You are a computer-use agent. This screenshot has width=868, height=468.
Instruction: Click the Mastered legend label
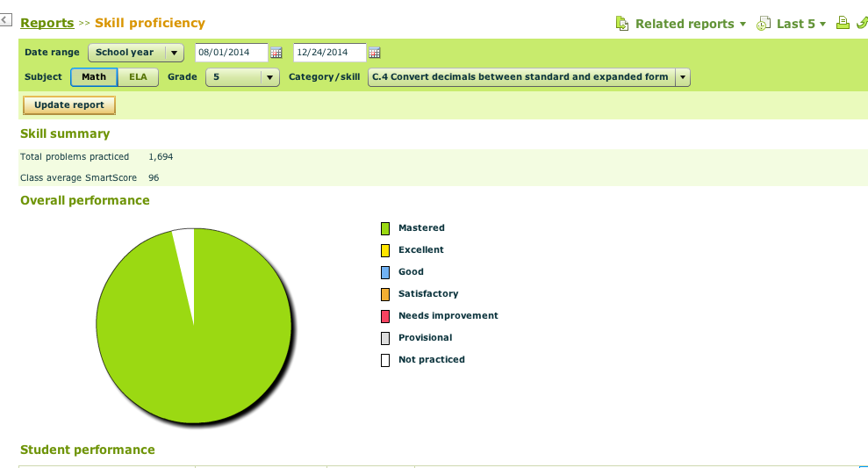click(421, 227)
